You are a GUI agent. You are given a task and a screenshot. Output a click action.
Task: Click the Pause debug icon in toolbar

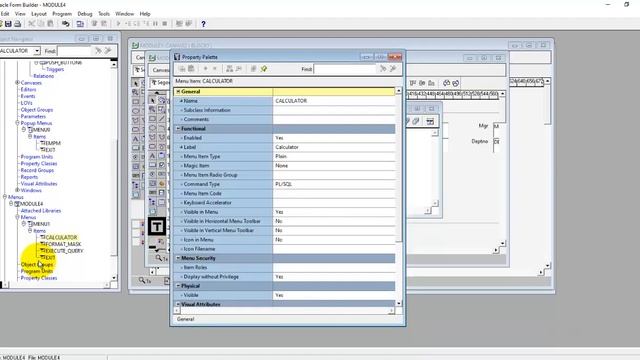point(156,24)
